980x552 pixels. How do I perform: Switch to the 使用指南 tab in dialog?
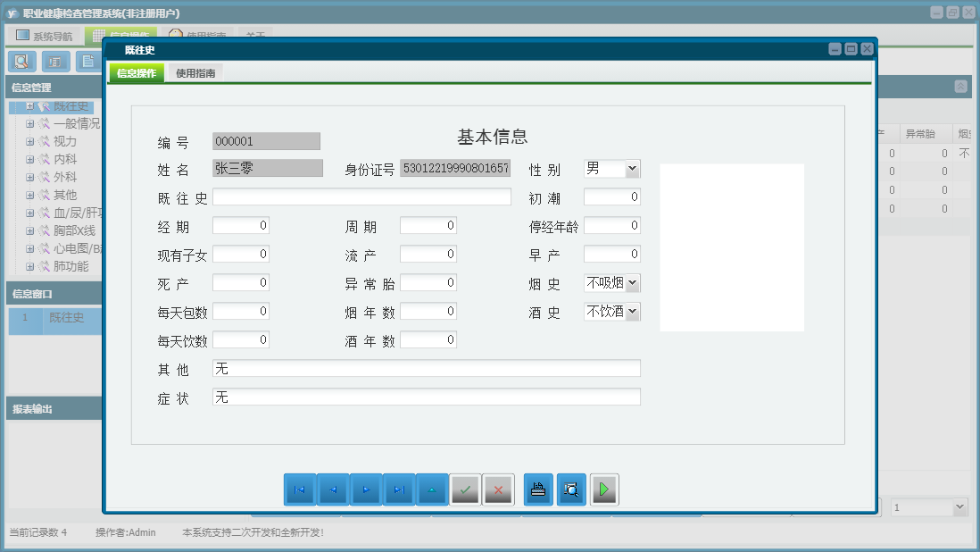[195, 73]
